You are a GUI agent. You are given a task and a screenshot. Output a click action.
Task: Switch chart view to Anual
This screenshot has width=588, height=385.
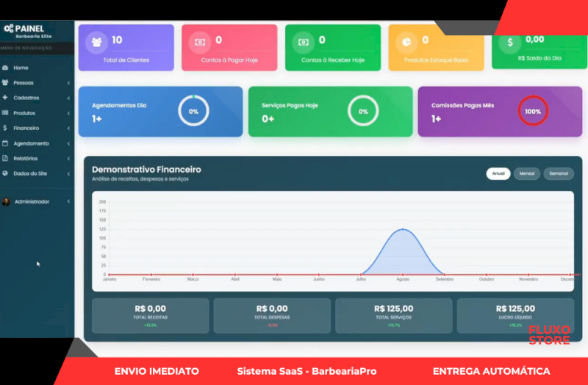coord(498,173)
